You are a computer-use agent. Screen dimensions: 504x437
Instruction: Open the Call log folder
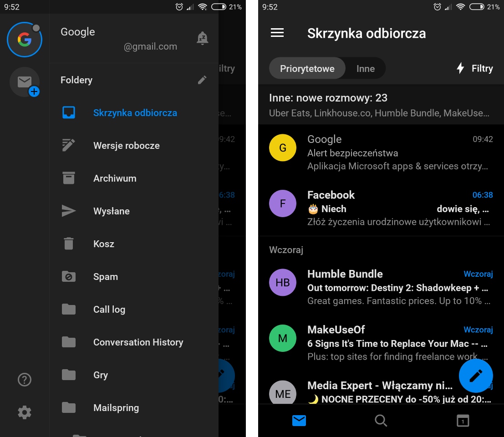pos(134,310)
